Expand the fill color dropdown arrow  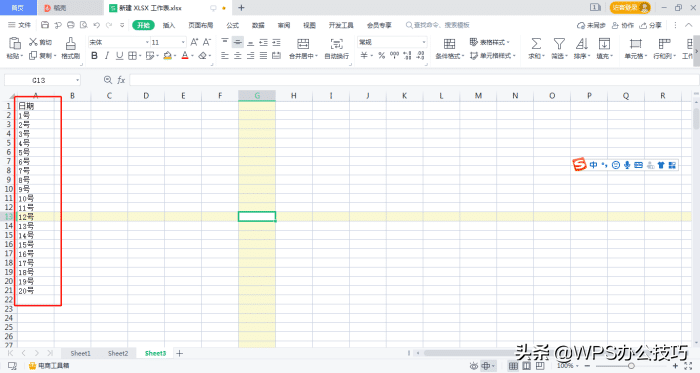[x=175, y=56]
